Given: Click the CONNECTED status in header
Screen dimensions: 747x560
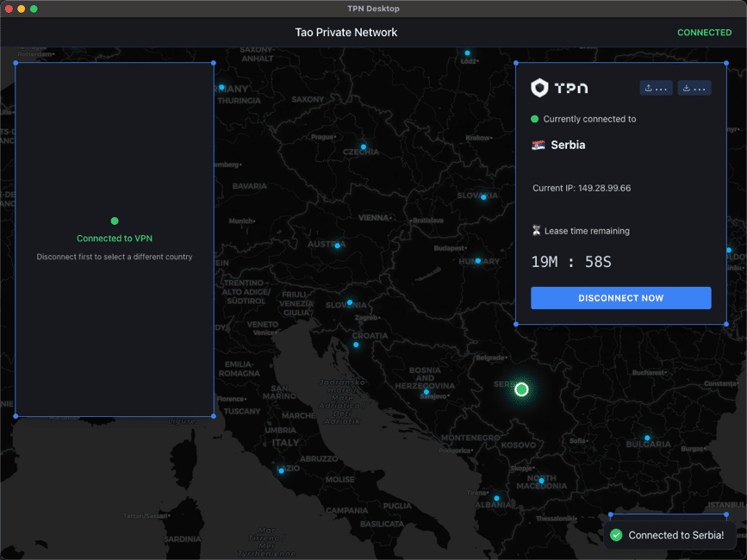Looking at the screenshot, I should (x=704, y=33).
